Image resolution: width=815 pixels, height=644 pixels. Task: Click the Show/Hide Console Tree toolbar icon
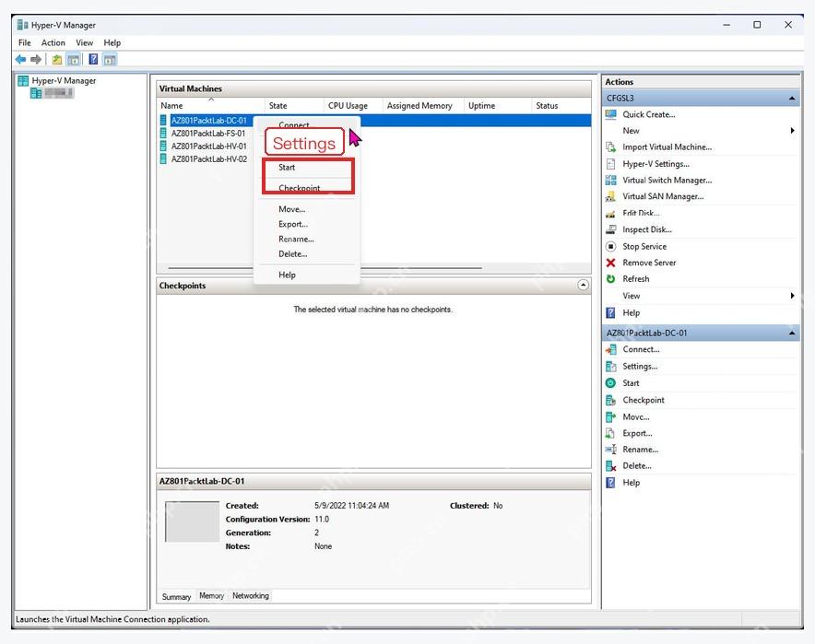coord(73,60)
